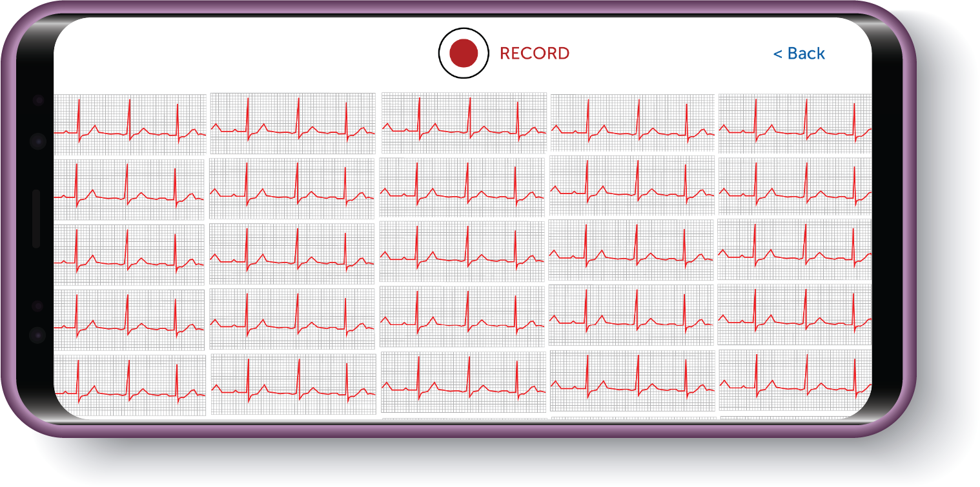Tap the RECORD text label
Viewport: 980px width, 487px height.
pyautogui.click(x=535, y=54)
